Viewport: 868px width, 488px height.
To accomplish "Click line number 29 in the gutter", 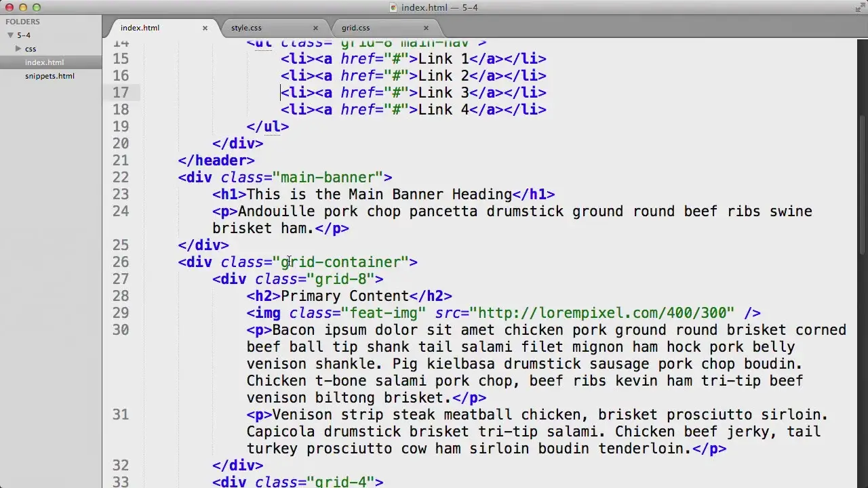I will tap(121, 313).
